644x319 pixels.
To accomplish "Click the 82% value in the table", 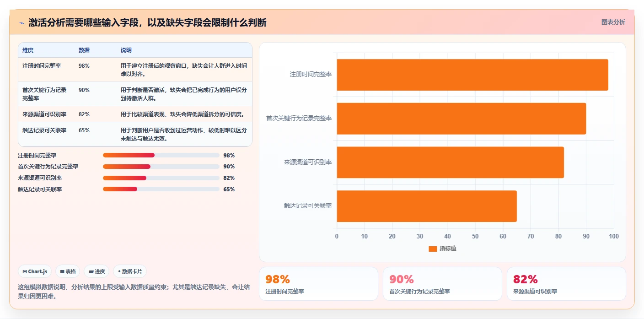I will (84, 114).
